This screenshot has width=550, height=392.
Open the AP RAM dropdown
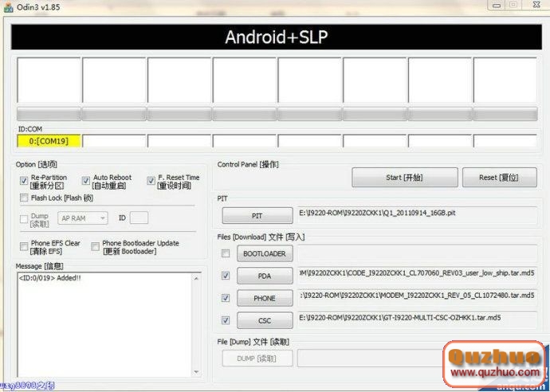pyautogui.click(x=83, y=218)
